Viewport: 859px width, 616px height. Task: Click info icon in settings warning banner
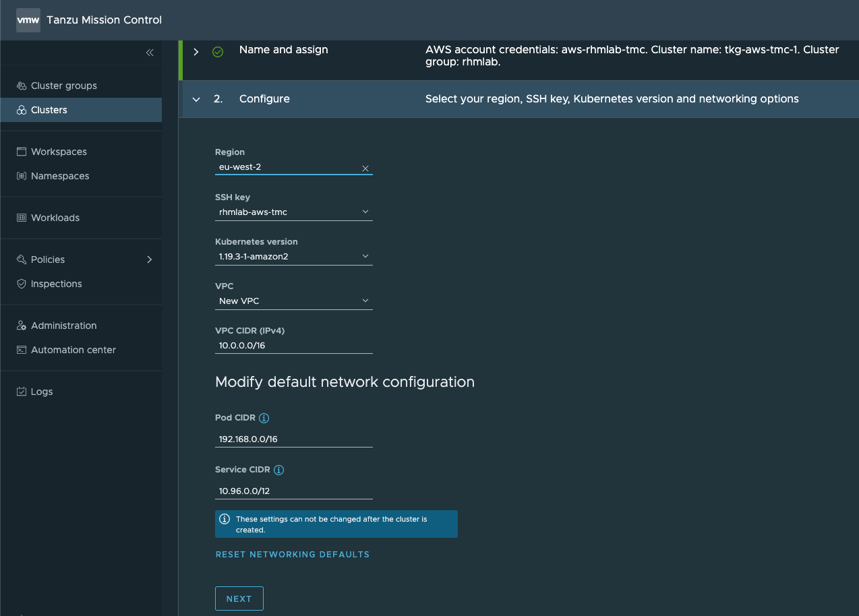click(225, 520)
